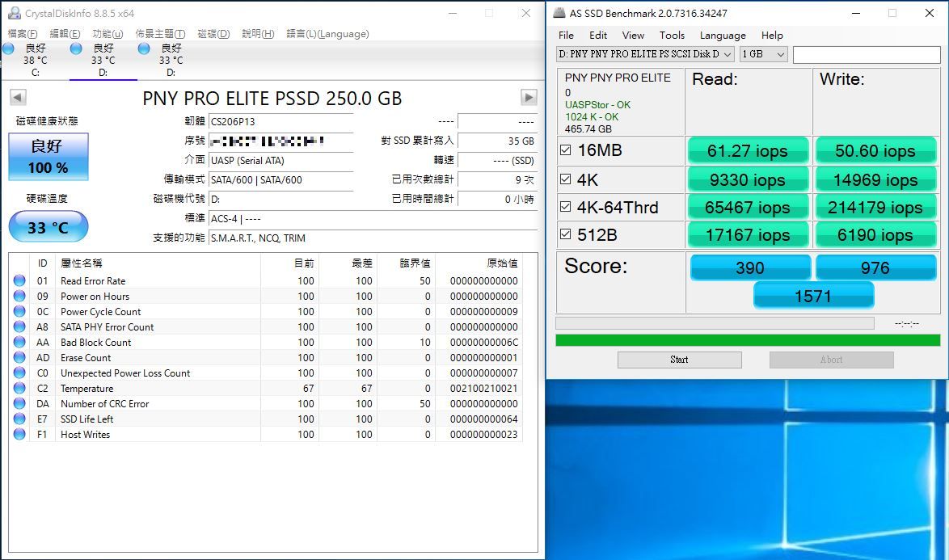Click status orb for Unexpected Power Loss Count

click(x=19, y=373)
